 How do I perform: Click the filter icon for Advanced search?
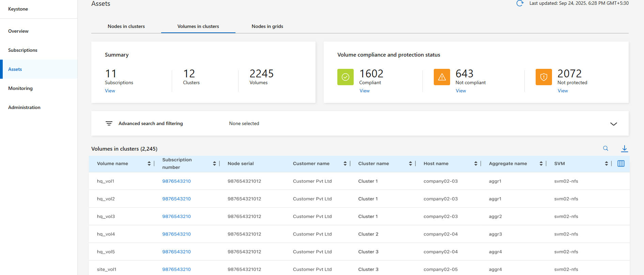click(x=109, y=123)
